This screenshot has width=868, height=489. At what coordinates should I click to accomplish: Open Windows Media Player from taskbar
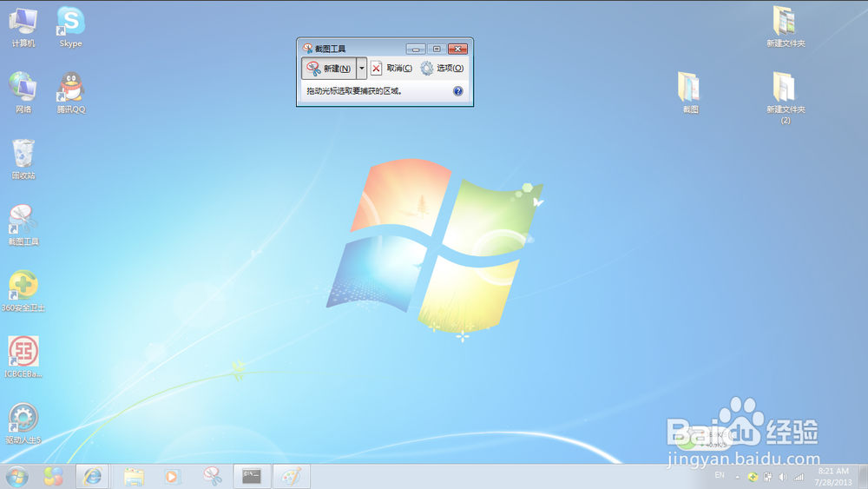point(172,477)
